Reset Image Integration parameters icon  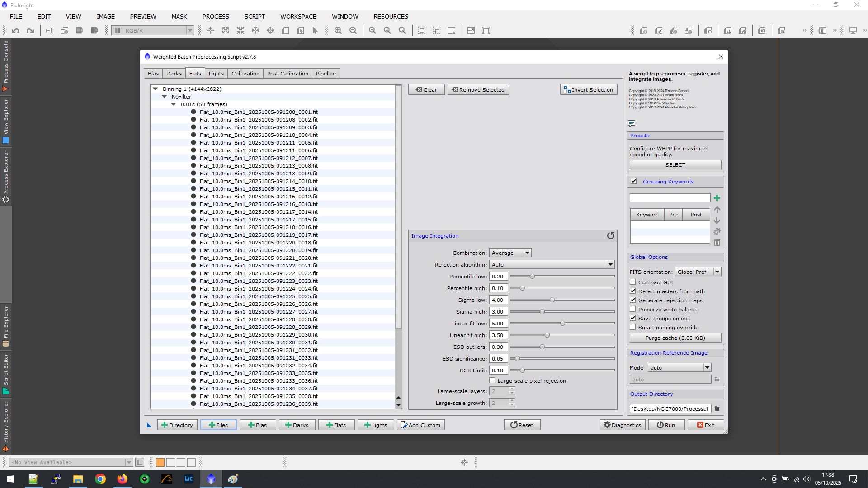(610, 235)
